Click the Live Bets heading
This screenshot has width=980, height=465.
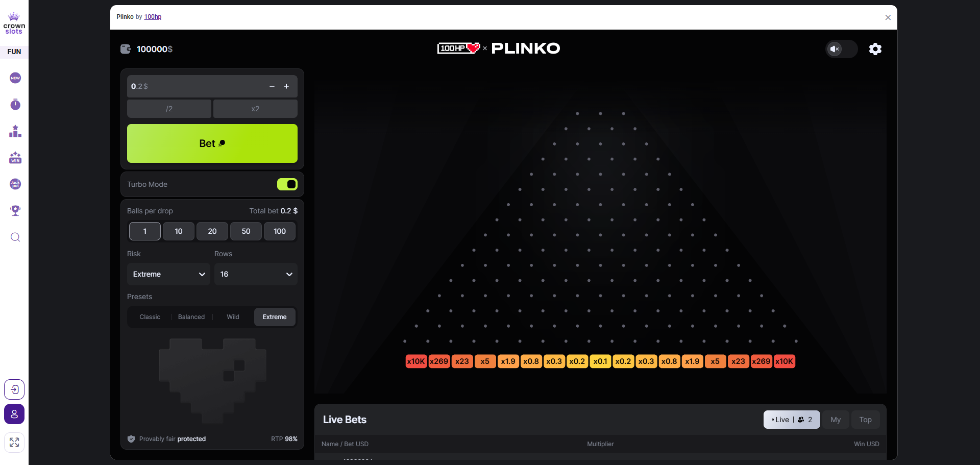point(345,420)
